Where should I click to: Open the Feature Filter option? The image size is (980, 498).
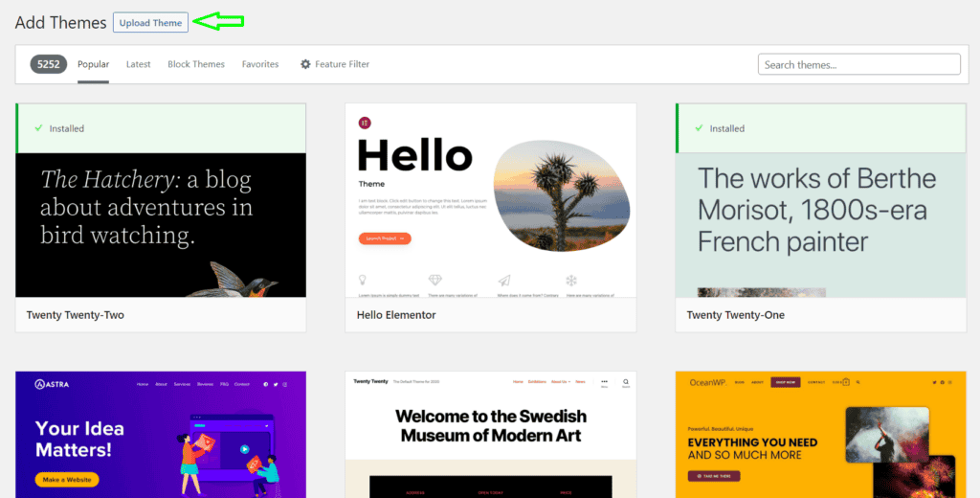tap(335, 64)
